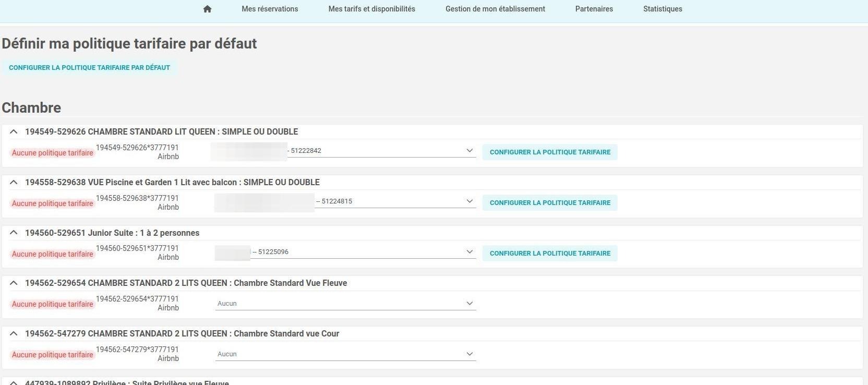Viewport: 868px width, 385px height.
Task: Select the 194549-529626*3777191 Airbnb identifier
Action: pos(138,152)
